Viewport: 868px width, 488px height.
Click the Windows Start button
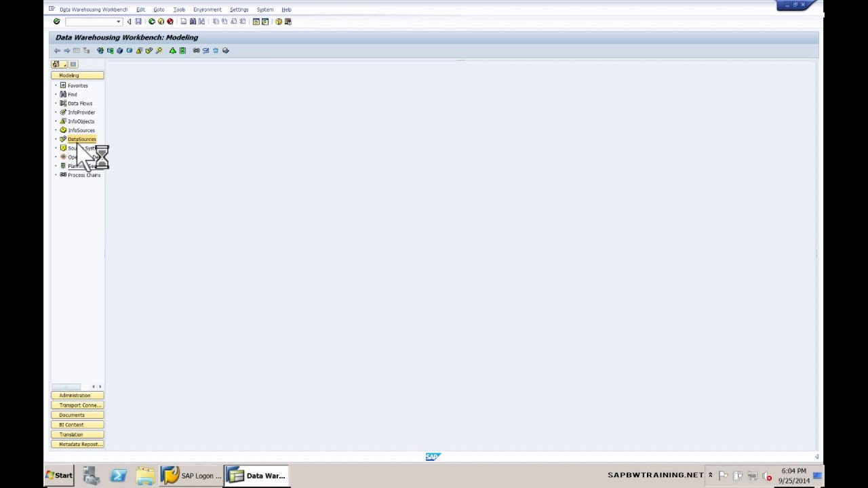[60, 475]
